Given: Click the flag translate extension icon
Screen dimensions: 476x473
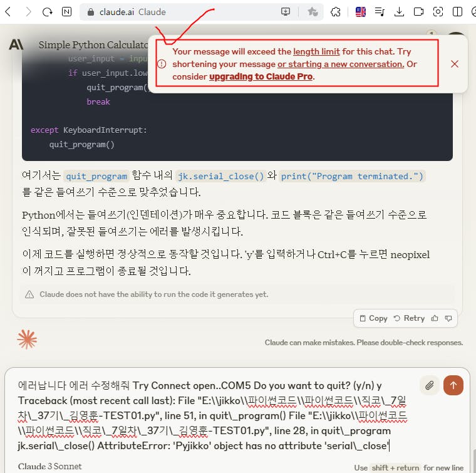Looking at the screenshot, I should [360, 12].
